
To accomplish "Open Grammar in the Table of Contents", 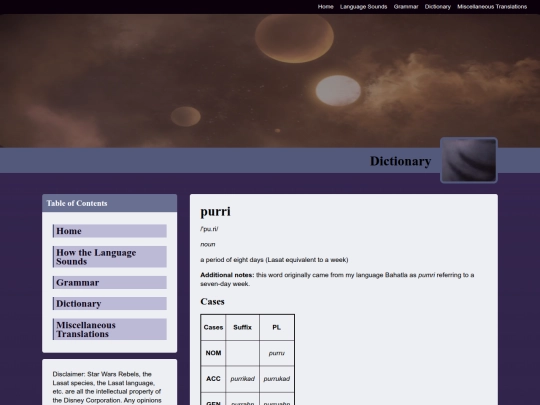I will click(x=110, y=282).
